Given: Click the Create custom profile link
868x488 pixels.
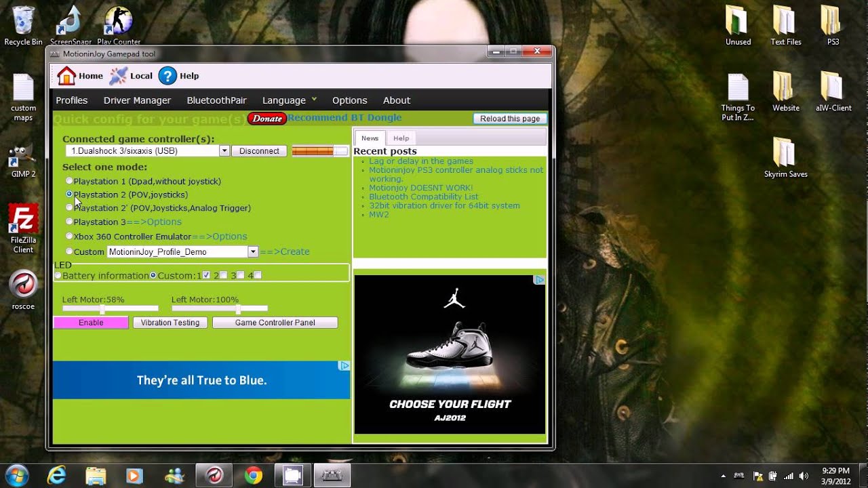Looking at the screenshot, I should point(284,251).
